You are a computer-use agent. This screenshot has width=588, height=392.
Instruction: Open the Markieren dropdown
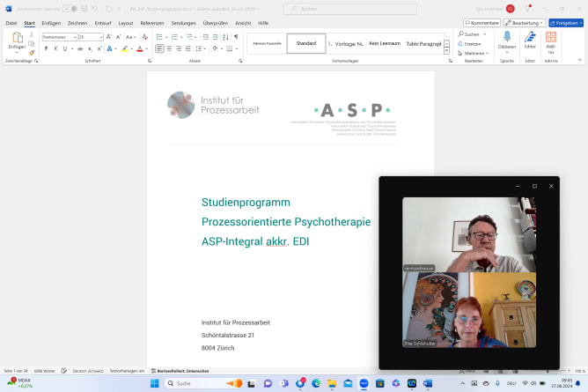tap(474, 53)
